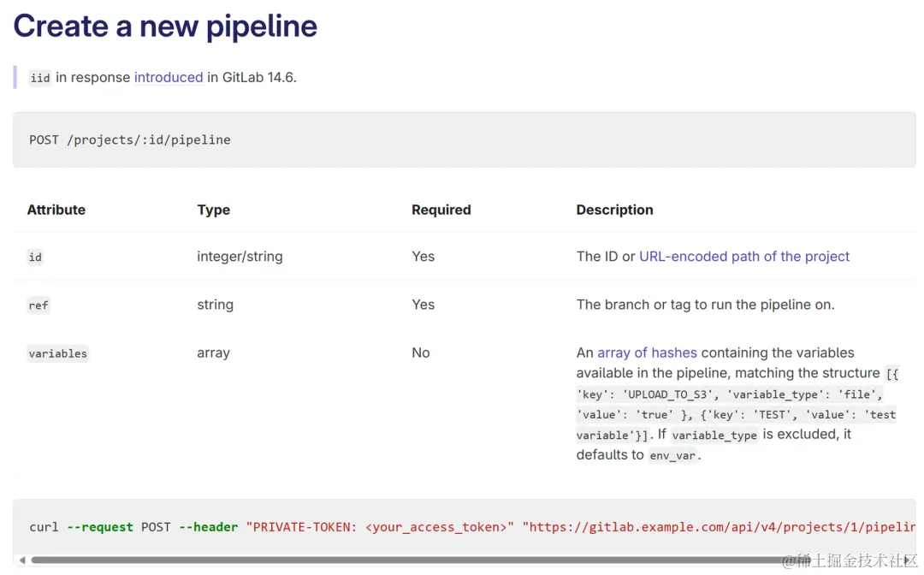Viewport: 924px width, 575px height.
Task: Click the "ref" attribute code label
Action: coord(38,305)
